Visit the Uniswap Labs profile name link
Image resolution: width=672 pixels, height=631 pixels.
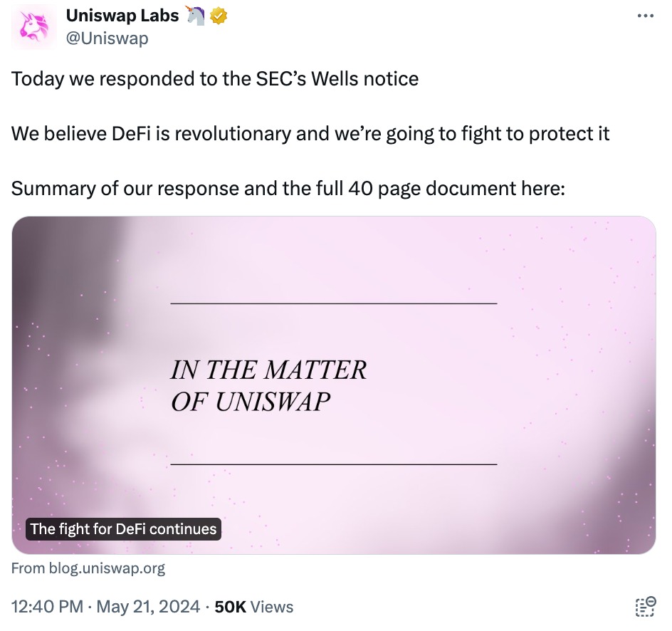pos(121,15)
